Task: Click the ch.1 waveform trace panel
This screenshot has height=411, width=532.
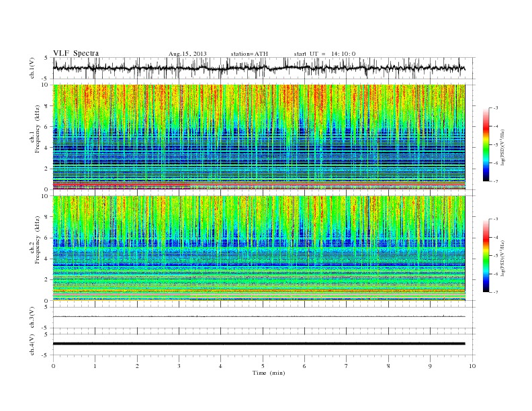Action: coord(264,68)
